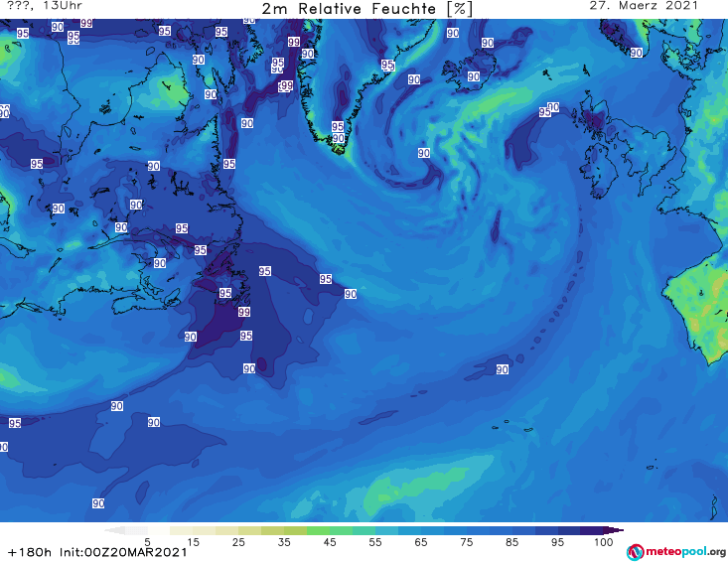Viewport: 728px width, 562px height.
Task: Pick the dark purple swatch left of 100 in legend
Action: point(592,530)
